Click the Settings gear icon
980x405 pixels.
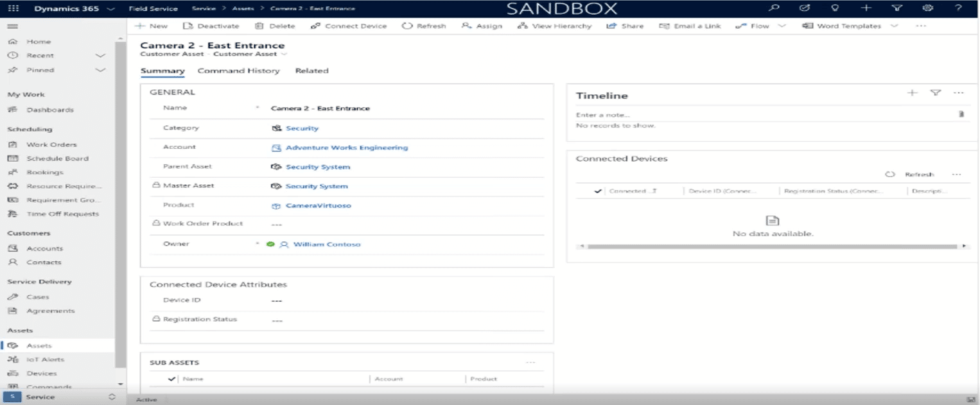pyautogui.click(x=927, y=8)
